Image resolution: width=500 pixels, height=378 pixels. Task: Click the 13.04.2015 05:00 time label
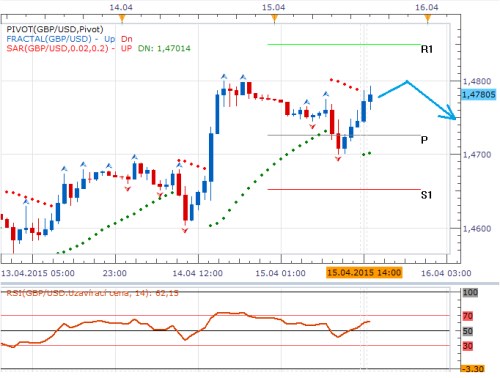(x=38, y=273)
